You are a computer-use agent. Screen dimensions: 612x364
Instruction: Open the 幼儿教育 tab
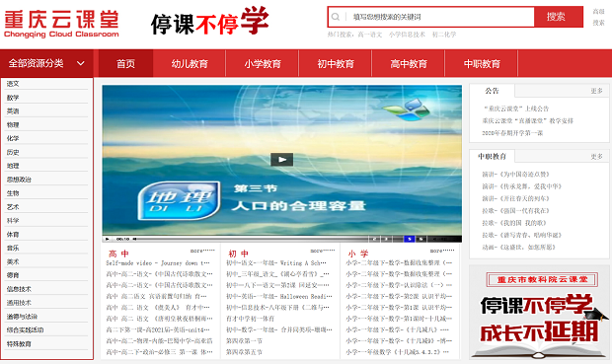190,63
